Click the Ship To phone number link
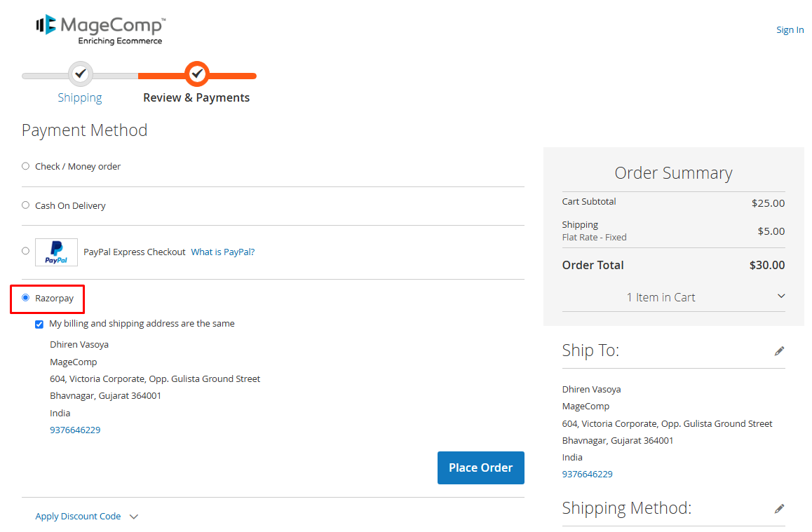 tap(588, 475)
